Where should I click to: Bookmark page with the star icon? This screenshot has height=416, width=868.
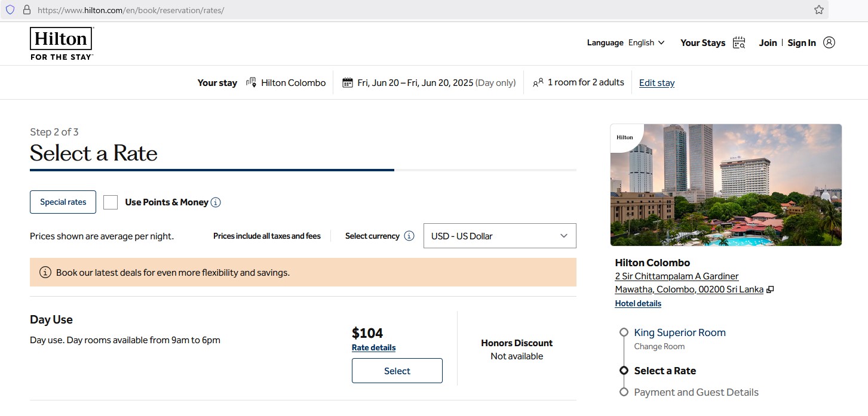(818, 10)
